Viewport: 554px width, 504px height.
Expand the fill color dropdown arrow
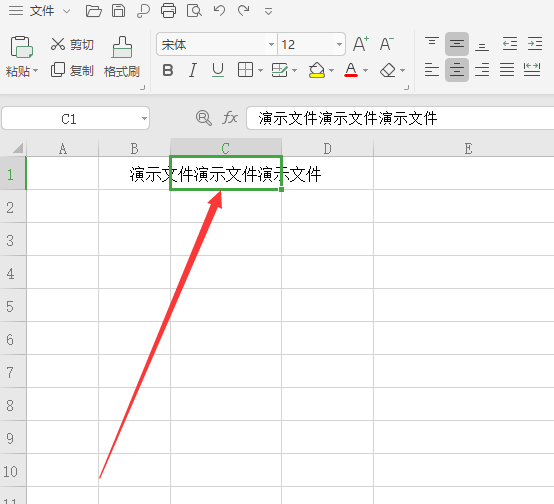pos(331,71)
